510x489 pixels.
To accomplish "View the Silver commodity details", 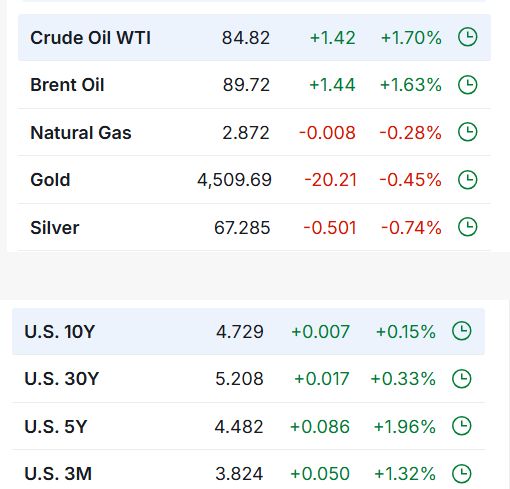I will [55, 228].
